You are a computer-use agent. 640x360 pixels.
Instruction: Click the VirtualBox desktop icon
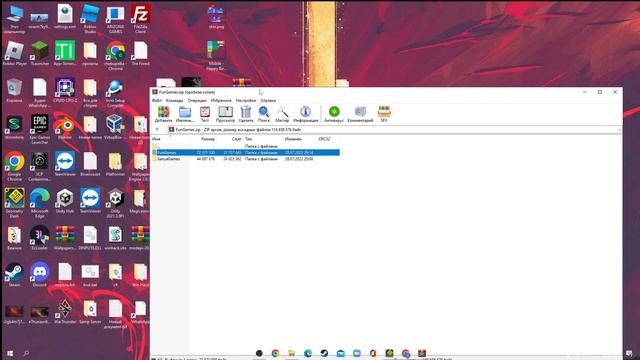pos(115,127)
